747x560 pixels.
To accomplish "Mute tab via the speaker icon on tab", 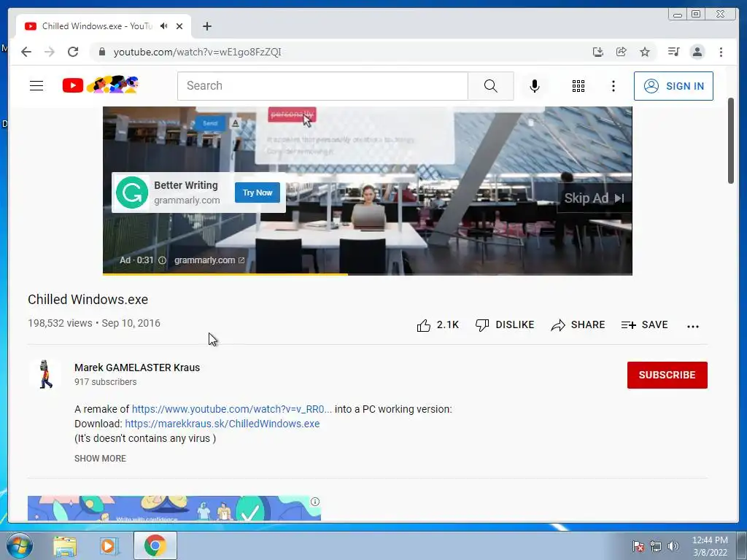I will click(164, 26).
